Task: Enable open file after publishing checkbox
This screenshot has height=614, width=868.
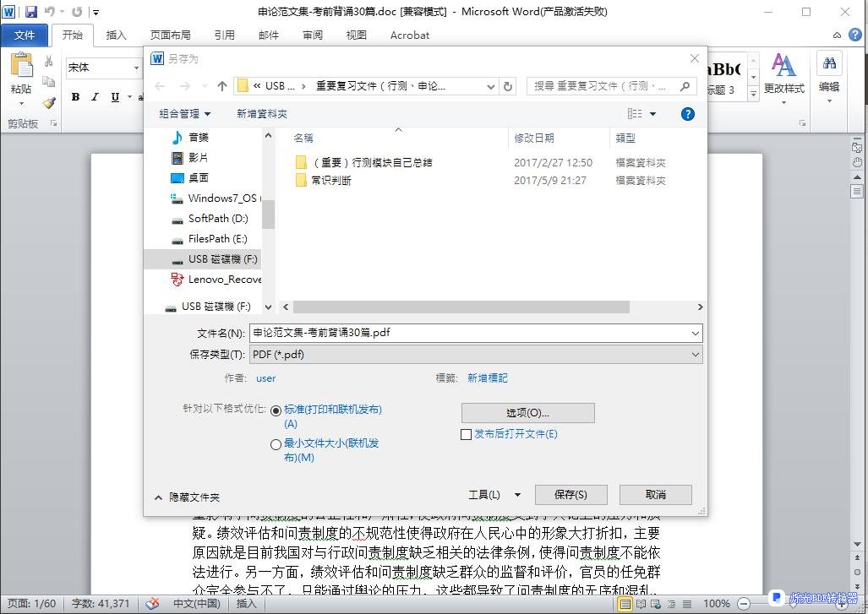Action: pos(466,434)
